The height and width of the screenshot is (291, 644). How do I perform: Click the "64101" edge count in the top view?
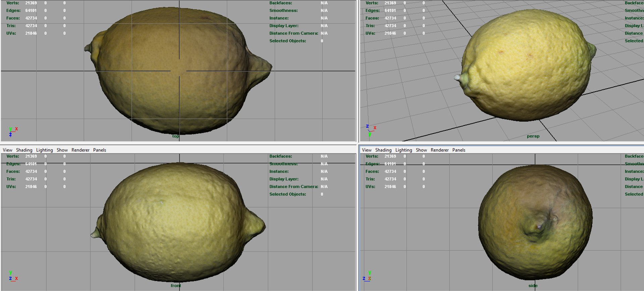31,11
